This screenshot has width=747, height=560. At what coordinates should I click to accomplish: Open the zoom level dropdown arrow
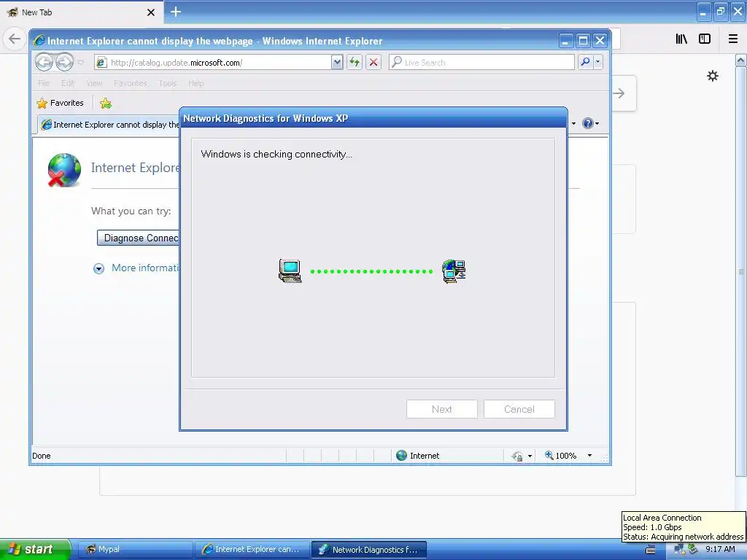tap(589, 456)
